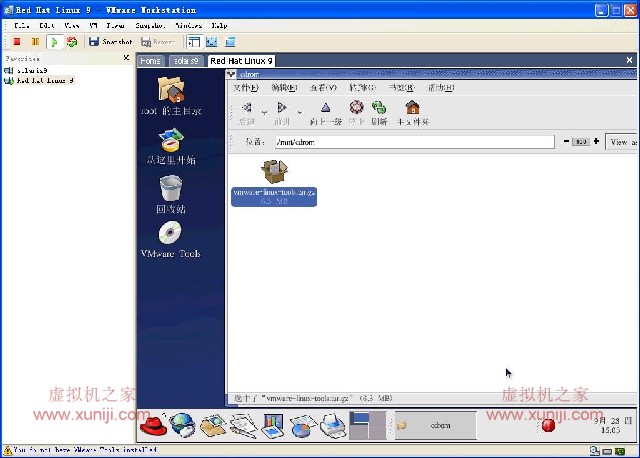The image size is (640, 458).
Task: Switch to the solaris9 tab
Action: 186,61
